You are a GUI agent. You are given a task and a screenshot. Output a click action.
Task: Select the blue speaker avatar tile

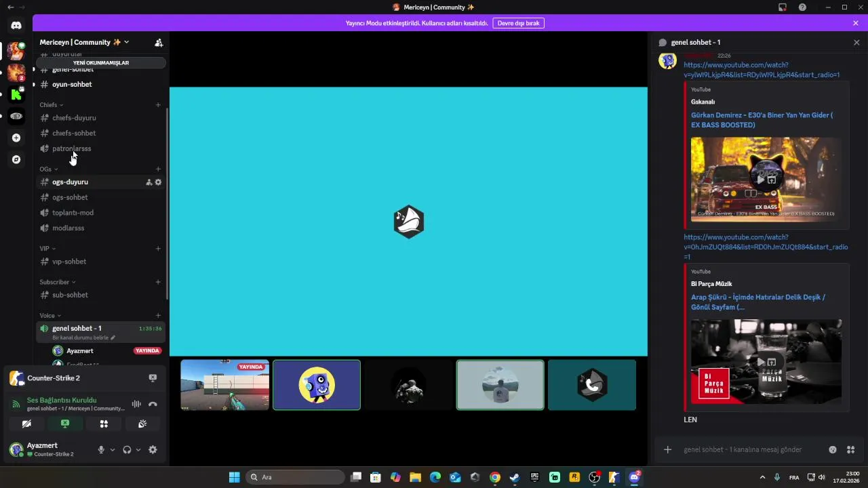coord(317,385)
